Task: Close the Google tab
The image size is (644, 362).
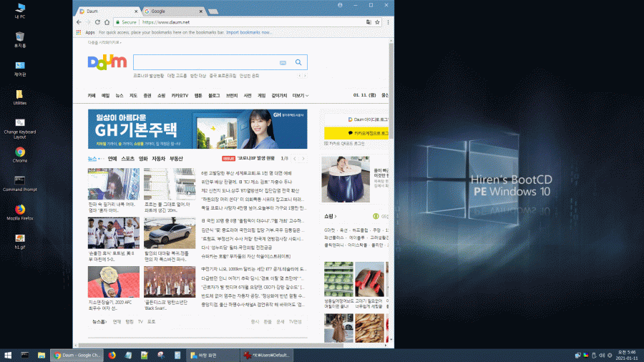Action: [200, 11]
